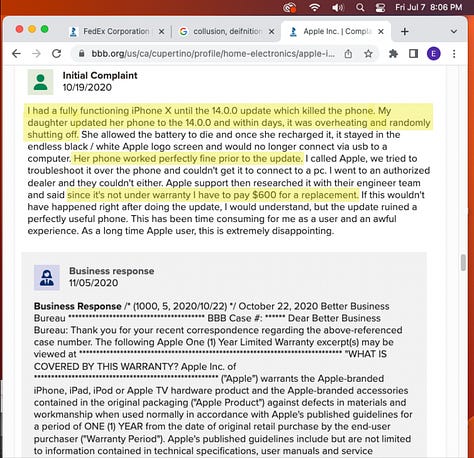The height and width of the screenshot is (458, 474).
Task: Click the lock site info icon
Action: (x=81, y=53)
